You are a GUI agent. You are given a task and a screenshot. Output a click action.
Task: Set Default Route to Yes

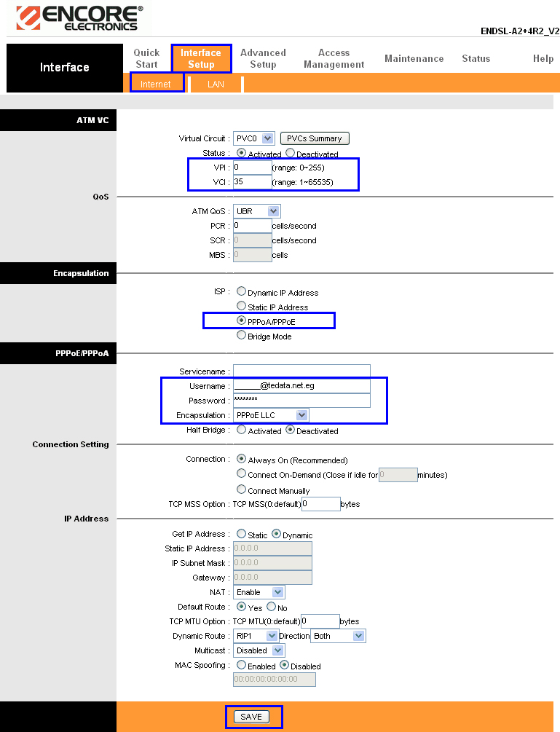[241, 607]
